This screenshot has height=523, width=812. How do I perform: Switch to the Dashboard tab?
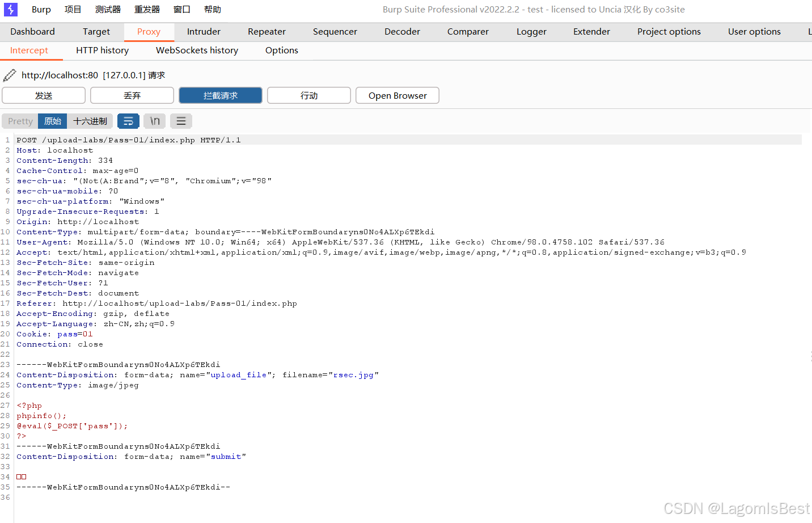[32, 32]
